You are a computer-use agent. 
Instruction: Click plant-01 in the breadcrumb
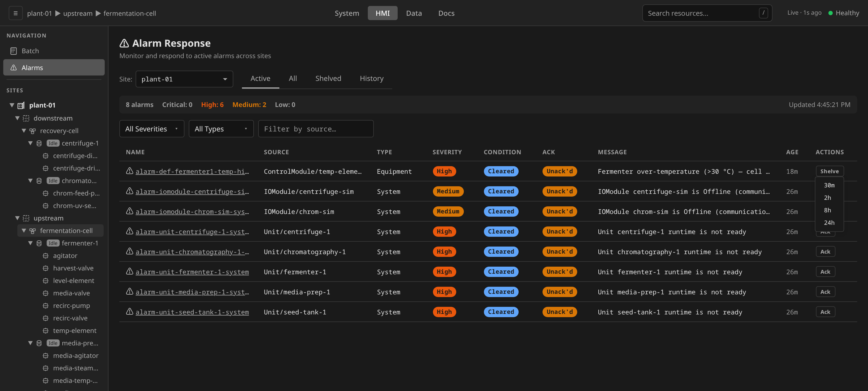[x=39, y=13]
